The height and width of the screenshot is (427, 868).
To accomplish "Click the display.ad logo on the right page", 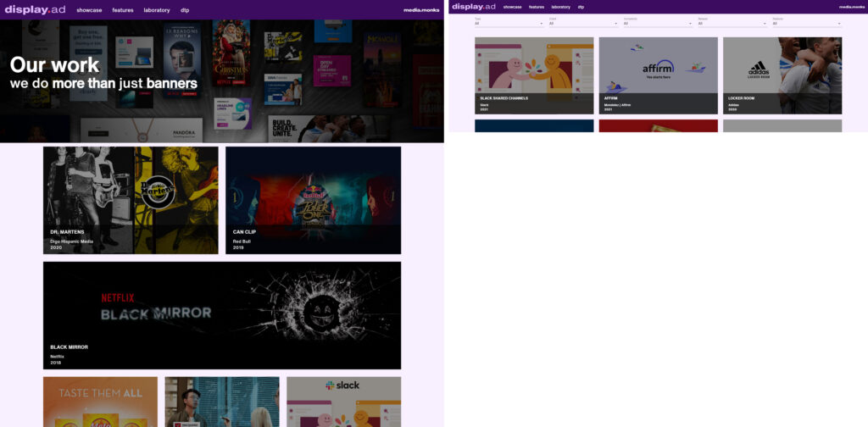I will click(474, 7).
